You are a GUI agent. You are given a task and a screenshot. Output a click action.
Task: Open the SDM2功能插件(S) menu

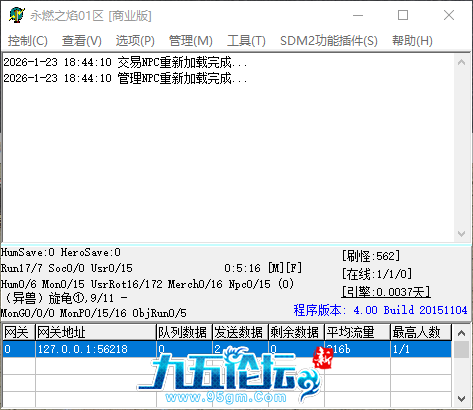tap(329, 41)
